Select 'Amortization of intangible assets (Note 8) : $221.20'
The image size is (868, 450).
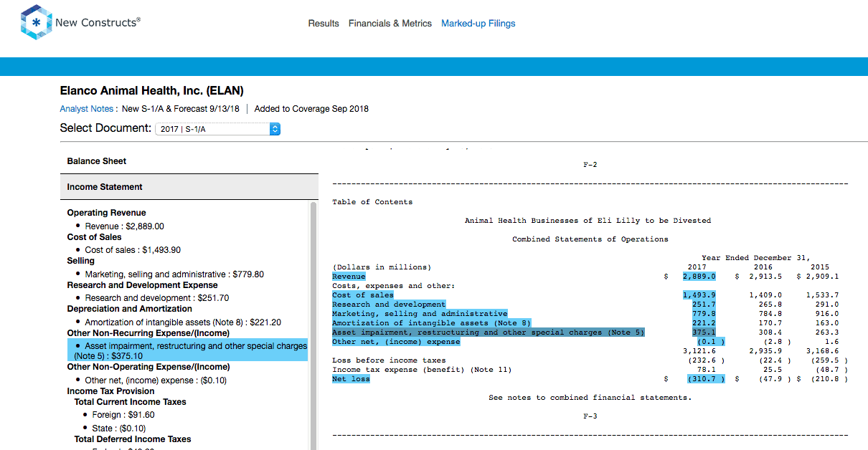tap(183, 322)
